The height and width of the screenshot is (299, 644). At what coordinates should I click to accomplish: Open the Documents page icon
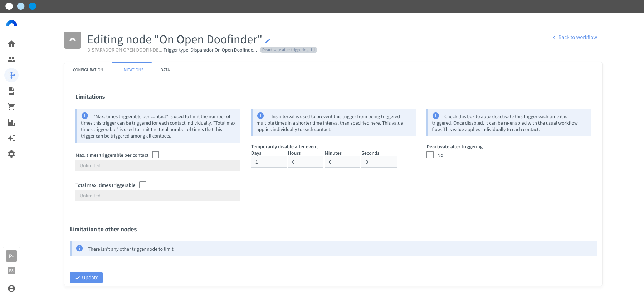click(x=11, y=91)
